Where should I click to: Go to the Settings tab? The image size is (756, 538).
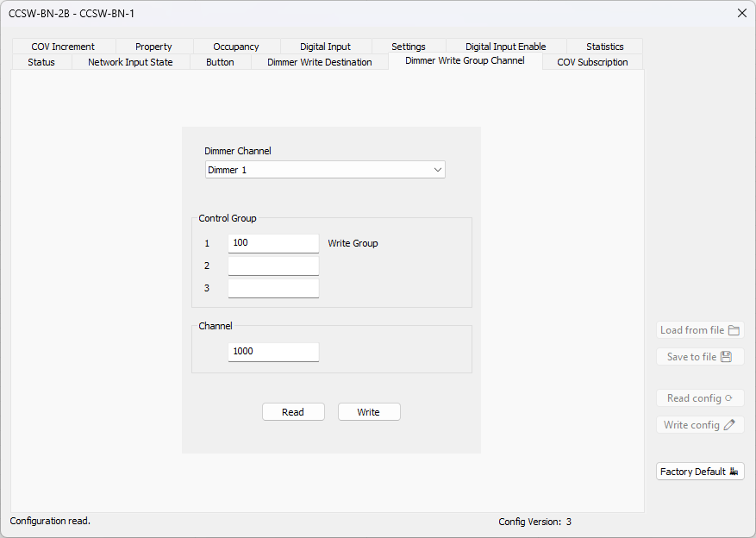tap(409, 47)
